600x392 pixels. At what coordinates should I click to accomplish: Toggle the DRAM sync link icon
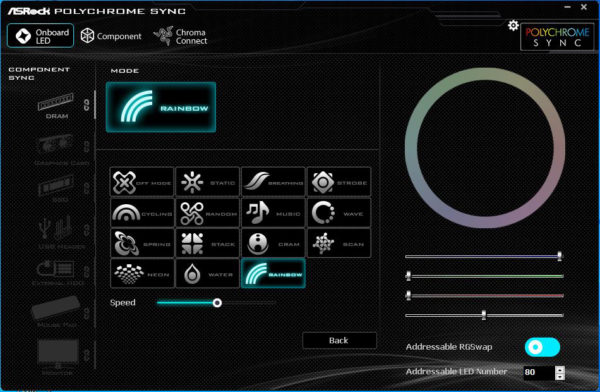(87, 105)
